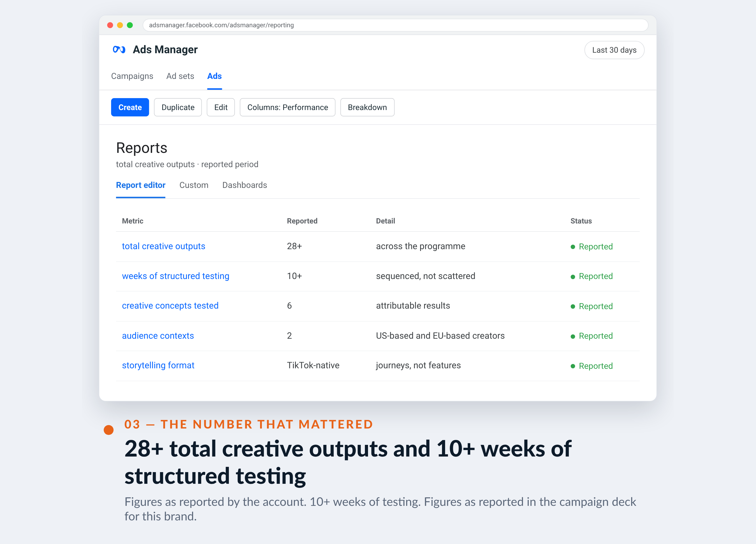This screenshot has width=756, height=544.
Task: Open the storytelling format metric link
Action: coord(158,365)
